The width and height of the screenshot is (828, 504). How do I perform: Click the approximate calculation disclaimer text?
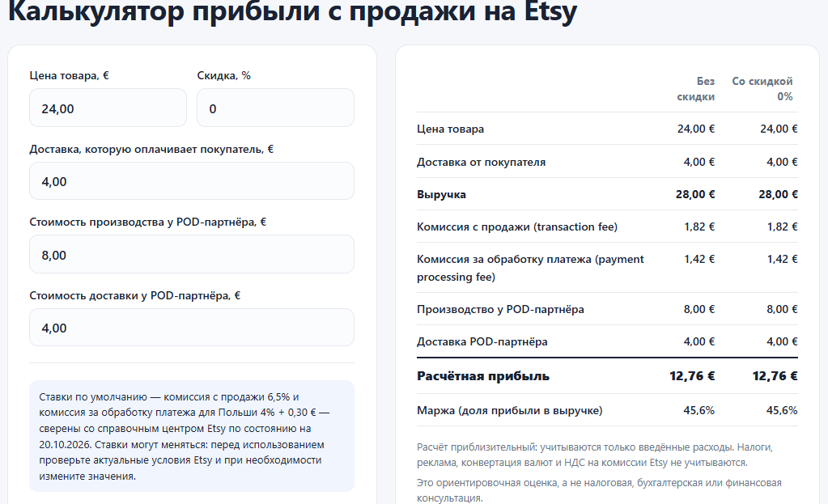tap(595, 455)
